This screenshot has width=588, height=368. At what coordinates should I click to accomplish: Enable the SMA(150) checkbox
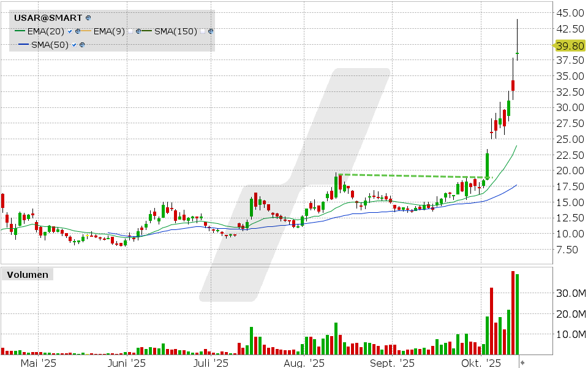[x=203, y=31]
